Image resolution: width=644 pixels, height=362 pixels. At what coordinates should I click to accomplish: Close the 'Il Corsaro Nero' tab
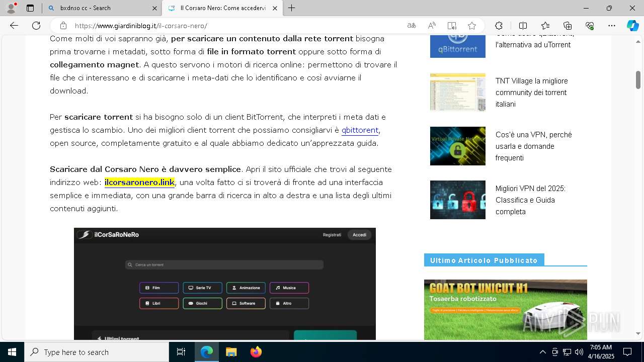click(x=275, y=8)
